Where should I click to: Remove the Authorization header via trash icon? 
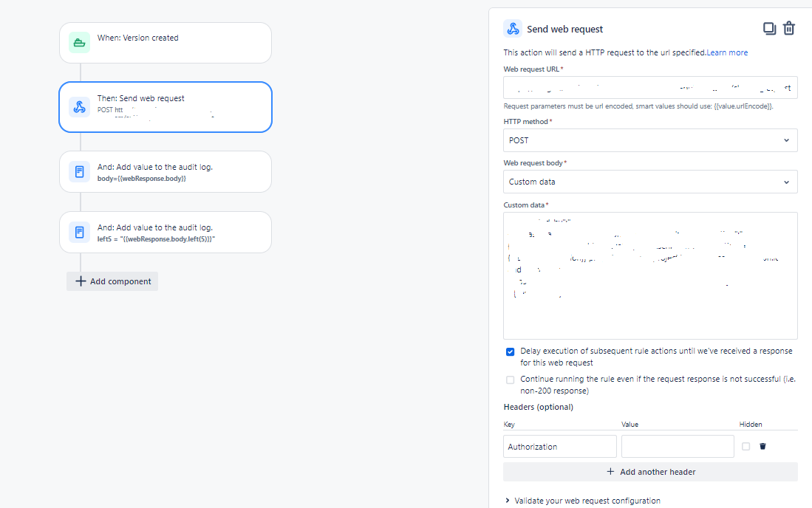(x=762, y=446)
